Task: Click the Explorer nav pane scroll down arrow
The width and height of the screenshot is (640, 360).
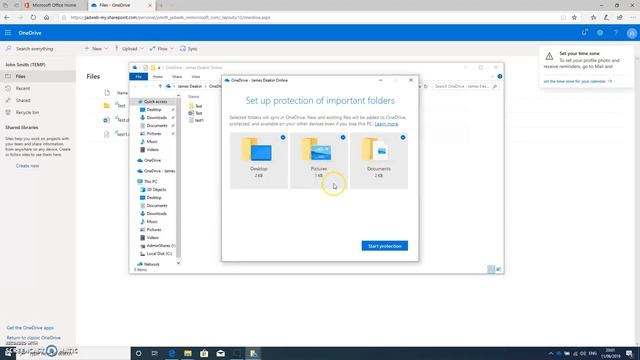Action: click(x=178, y=263)
